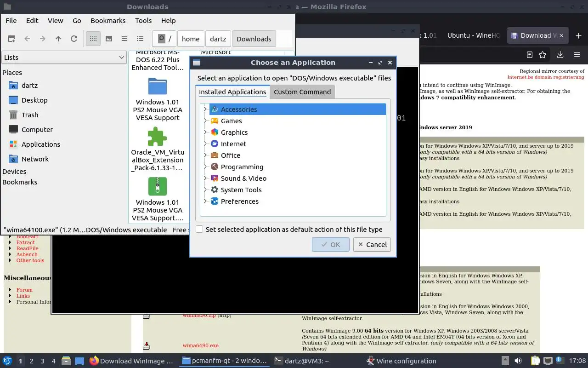Cancel the Choose an Application dialog
The height and width of the screenshot is (368, 588).
coord(372,245)
